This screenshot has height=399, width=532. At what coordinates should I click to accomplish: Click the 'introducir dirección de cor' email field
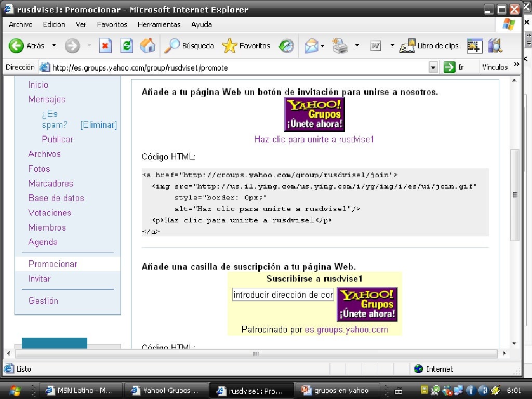tap(283, 295)
